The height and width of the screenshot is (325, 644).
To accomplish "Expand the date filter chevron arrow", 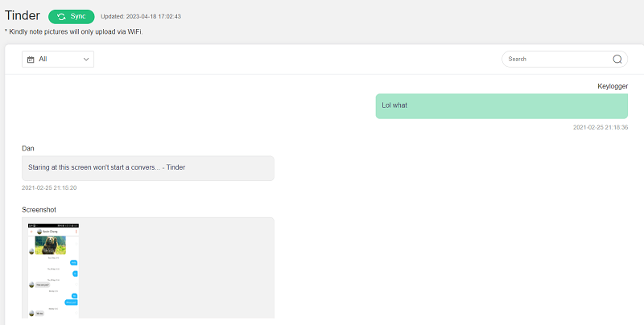I will 86,60.
